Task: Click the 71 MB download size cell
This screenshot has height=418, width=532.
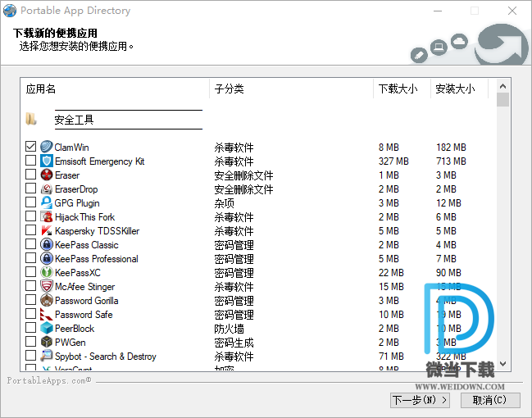Action: (391, 357)
